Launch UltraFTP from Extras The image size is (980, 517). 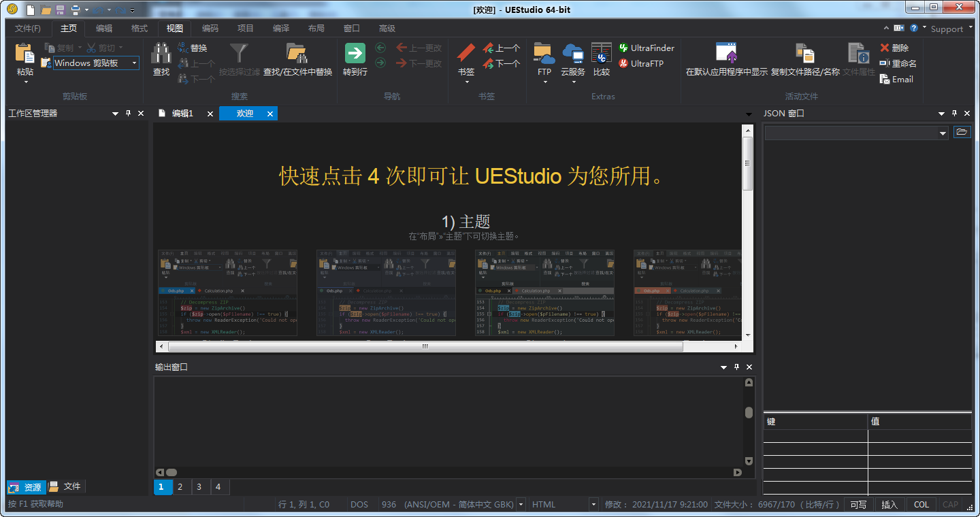[641, 64]
